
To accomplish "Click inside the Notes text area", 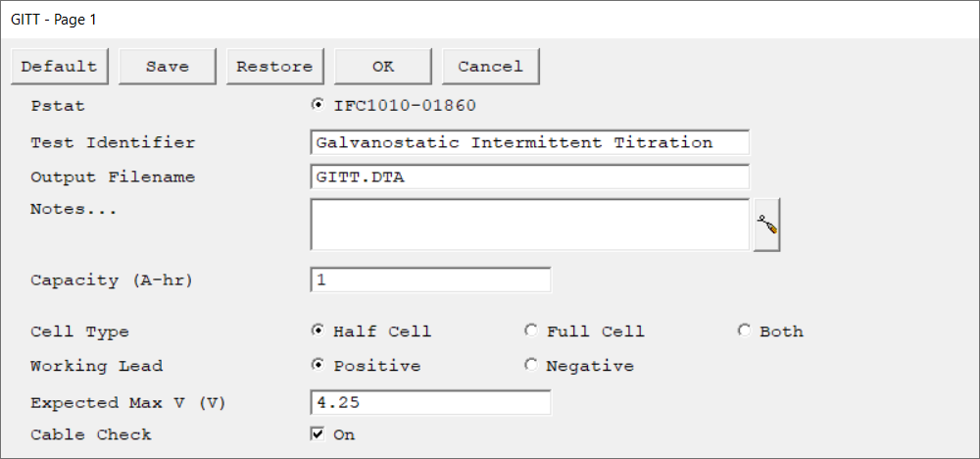I will pyautogui.click(x=529, y=225).
